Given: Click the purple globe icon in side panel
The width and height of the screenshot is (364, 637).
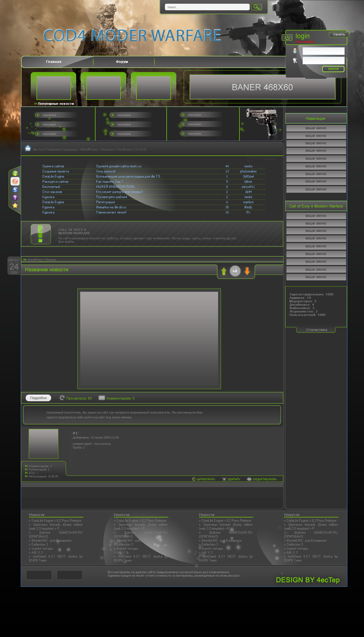Looking at the screenshot, I should tap(15, 198).
